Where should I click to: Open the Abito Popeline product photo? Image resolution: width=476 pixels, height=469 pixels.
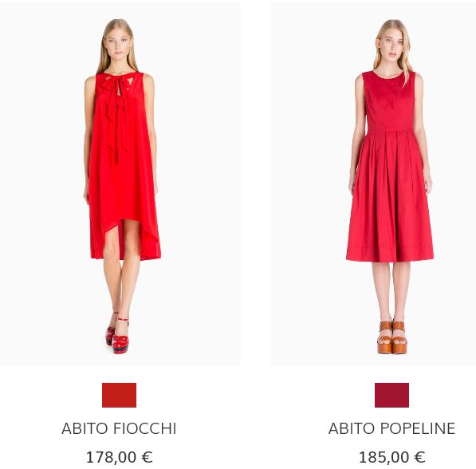point(373,183)
